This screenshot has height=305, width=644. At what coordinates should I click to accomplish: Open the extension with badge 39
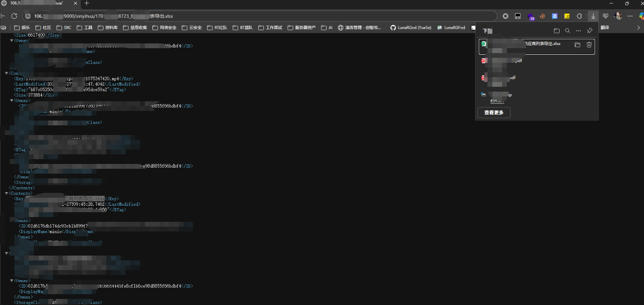click(531, 16)
